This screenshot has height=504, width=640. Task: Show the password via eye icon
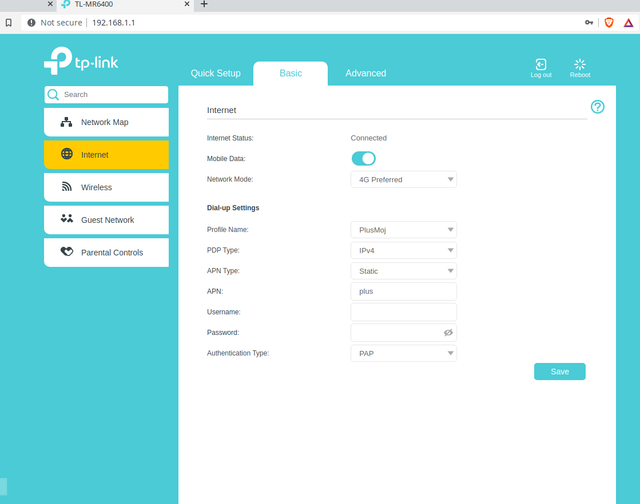pyautogui.click(x=448, y=333)
